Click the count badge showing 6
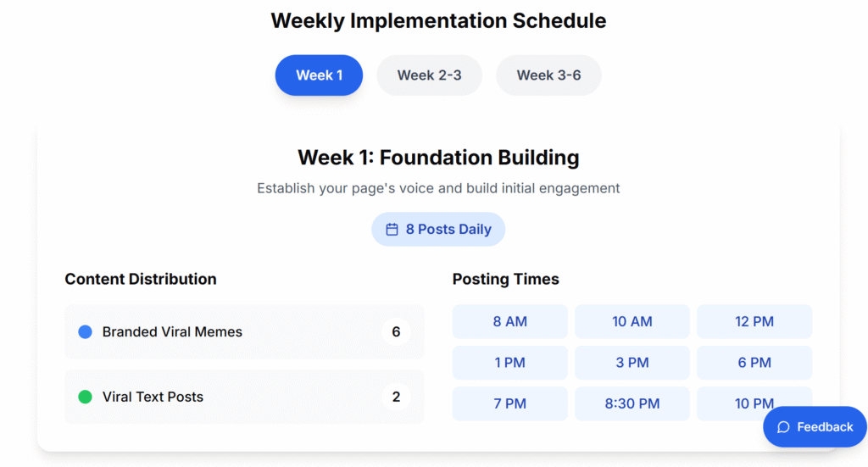Viewport: 868px width, 467px height. point(396,332)
